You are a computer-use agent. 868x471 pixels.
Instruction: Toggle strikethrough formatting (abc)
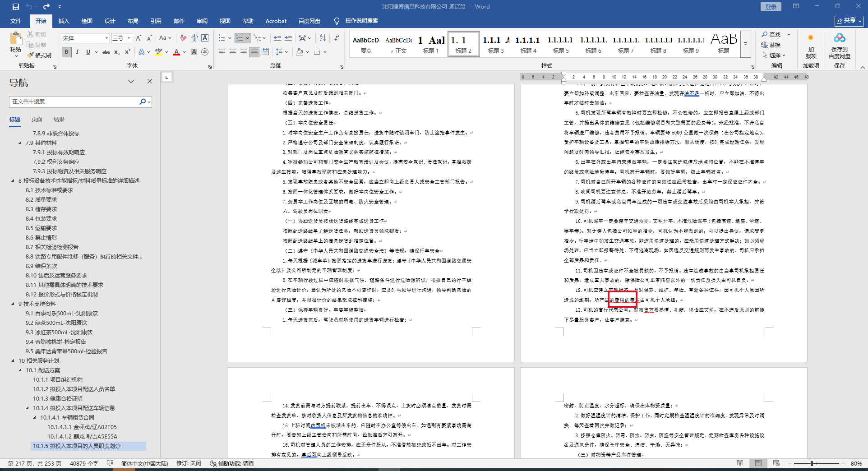click(x=106, y=52)
